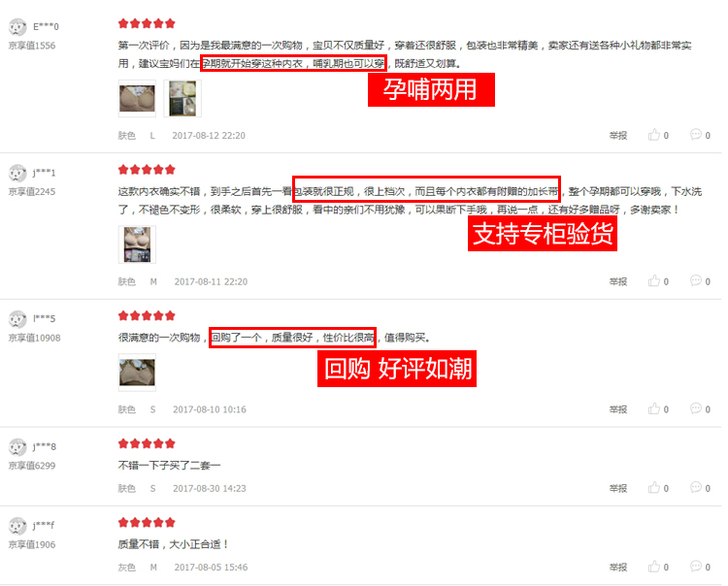The width and height of the screenshot is (728, 586).
Task: Click avatar of user j***8
Action: 17,447
